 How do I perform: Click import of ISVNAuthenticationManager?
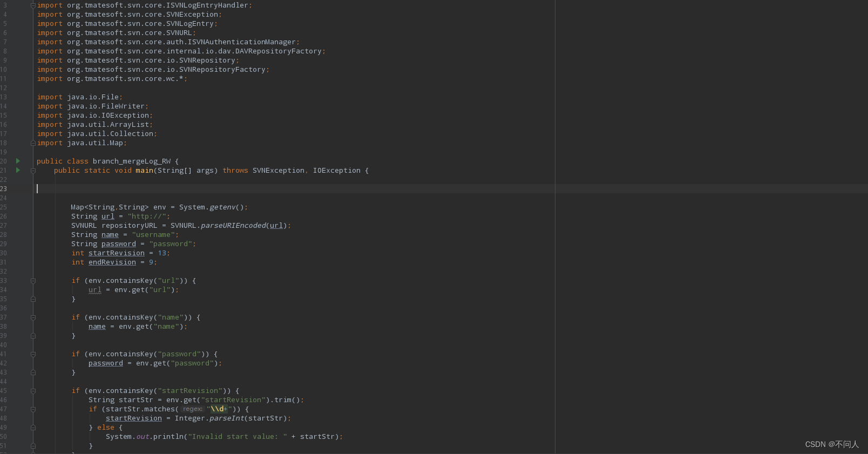[x=168, y=42]
